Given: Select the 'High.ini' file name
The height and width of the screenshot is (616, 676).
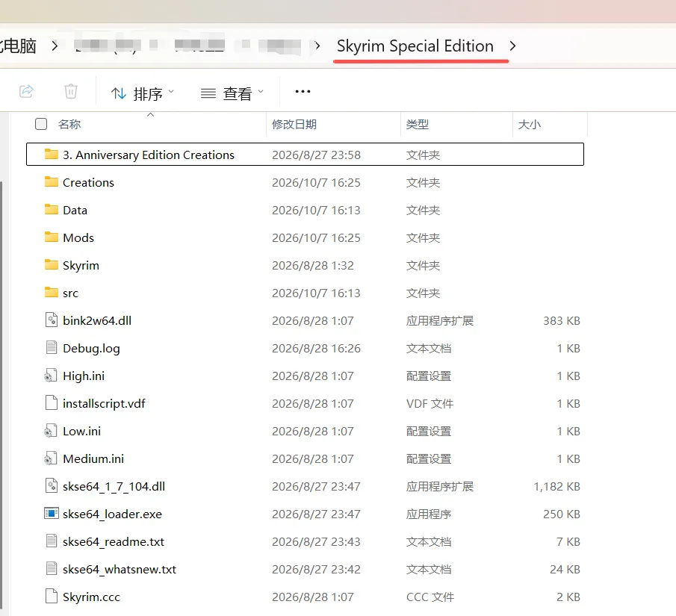Looking at the screenshot, I should click(84, 376).
